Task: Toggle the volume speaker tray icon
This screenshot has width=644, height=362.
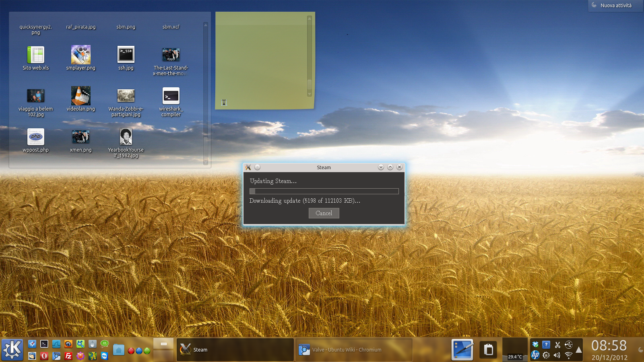Action: pyautogui.click(x=557, y=355)
